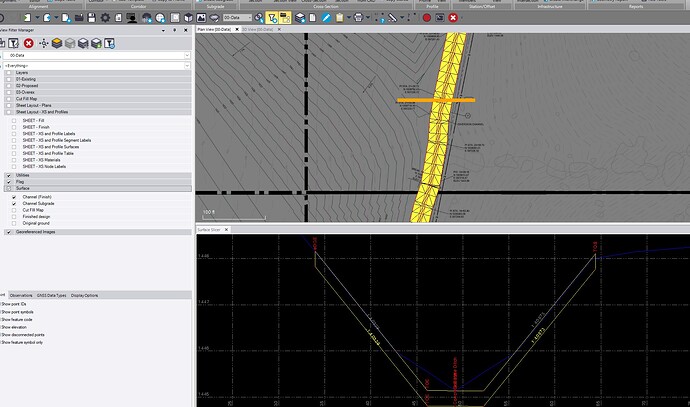Click the red record circle icon
Image resolution: width=690 pixels, height=407 pixels.
click(426, 18)
